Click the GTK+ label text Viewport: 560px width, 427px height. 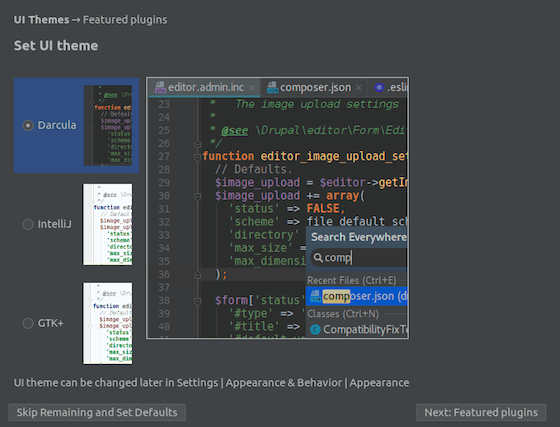coord(50,323)
